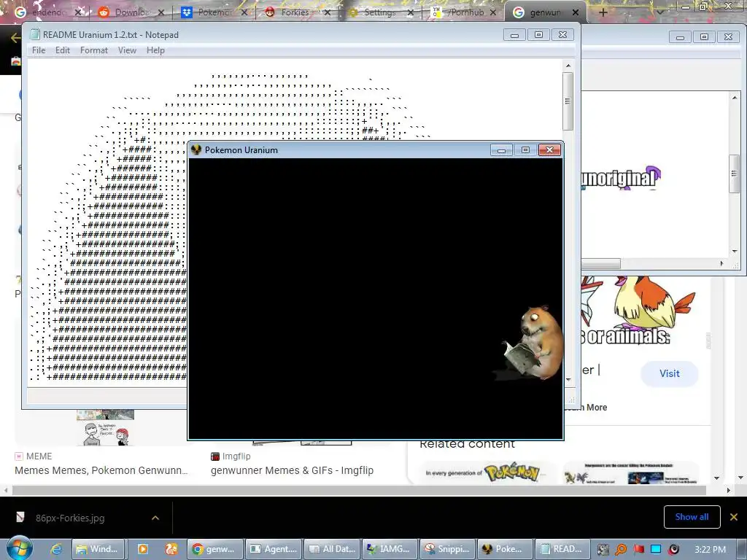Switch to the IAMG... taskbar button
This screenshot has height=560, width=747.
[390, 549]
